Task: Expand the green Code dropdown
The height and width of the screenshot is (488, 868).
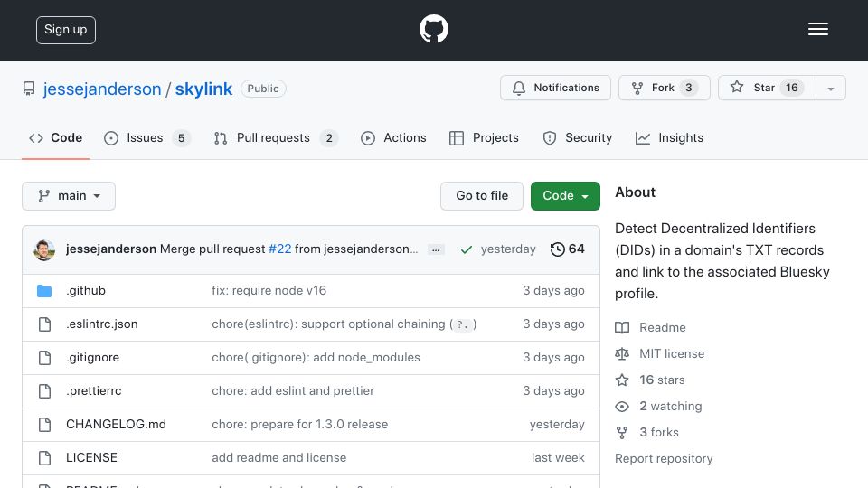Action: pyautogui.click(x=565, y=196)
